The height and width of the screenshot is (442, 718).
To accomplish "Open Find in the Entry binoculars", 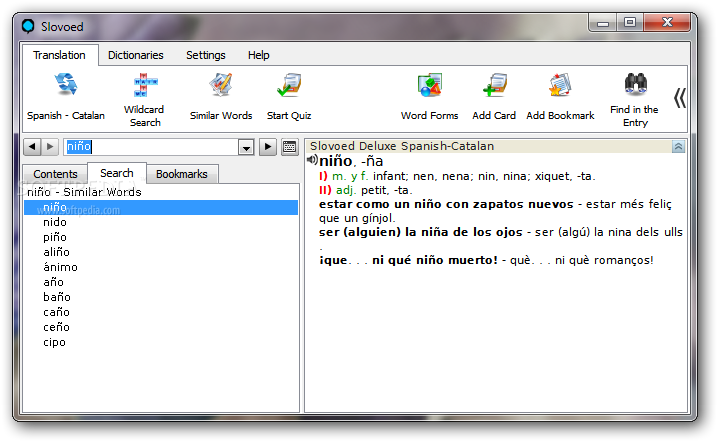I will [x=636, y=84].
